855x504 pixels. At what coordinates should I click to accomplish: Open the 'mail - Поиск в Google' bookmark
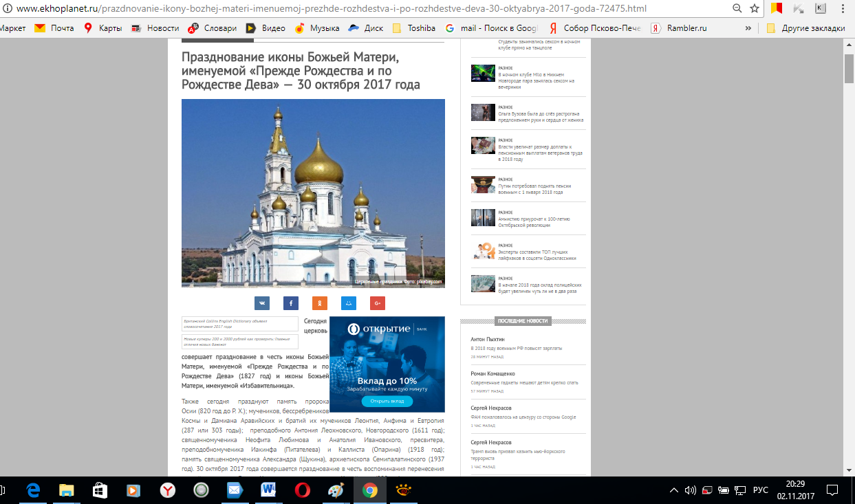(x=491, y=28)
